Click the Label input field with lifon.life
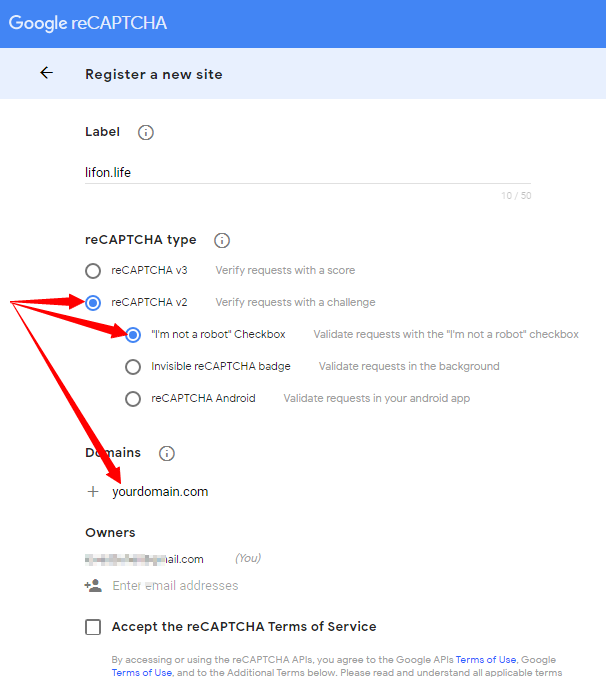Screen dimensions: 606x677 308,172
